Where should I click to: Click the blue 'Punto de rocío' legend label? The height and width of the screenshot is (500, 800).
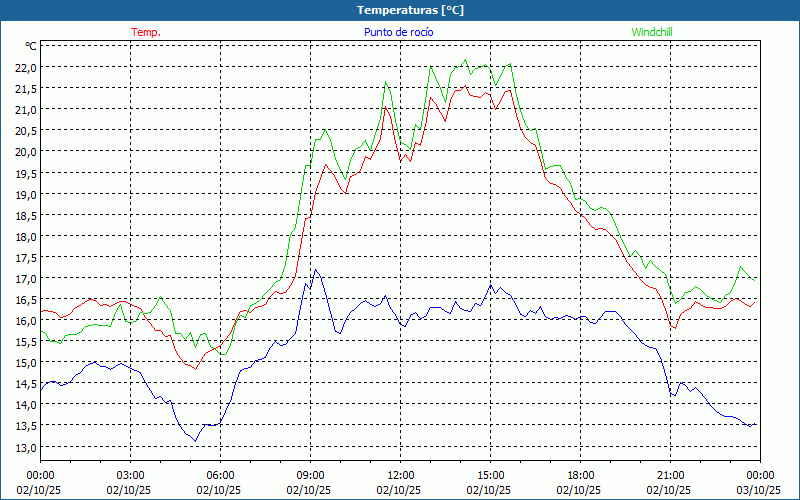pos(399,32)
